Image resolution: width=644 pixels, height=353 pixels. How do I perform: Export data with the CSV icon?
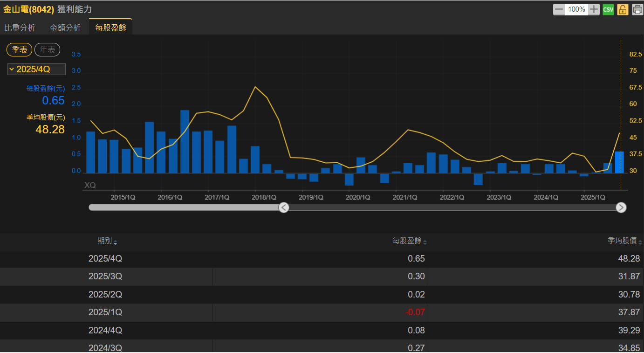pyautogui.click(x=608, y=9)
